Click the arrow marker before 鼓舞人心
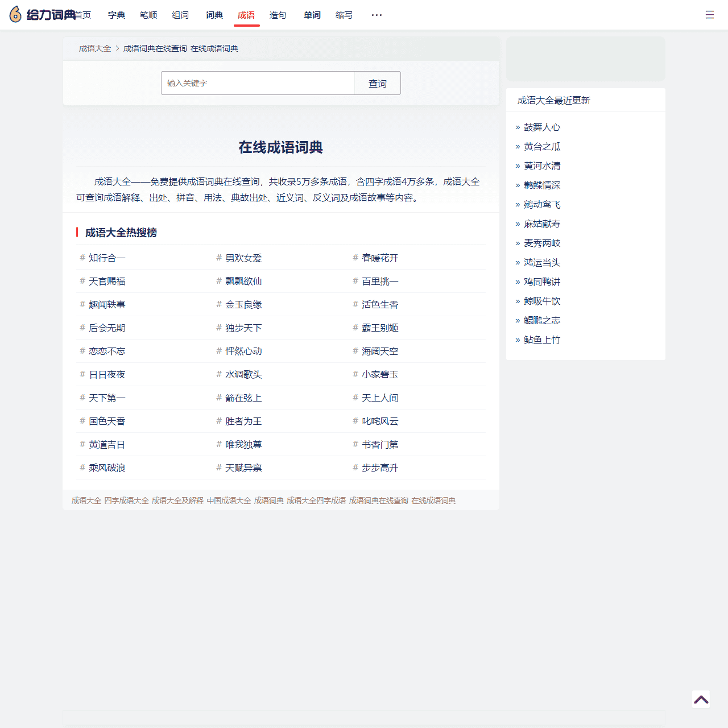Screen dimensions: 728x728 517,127
